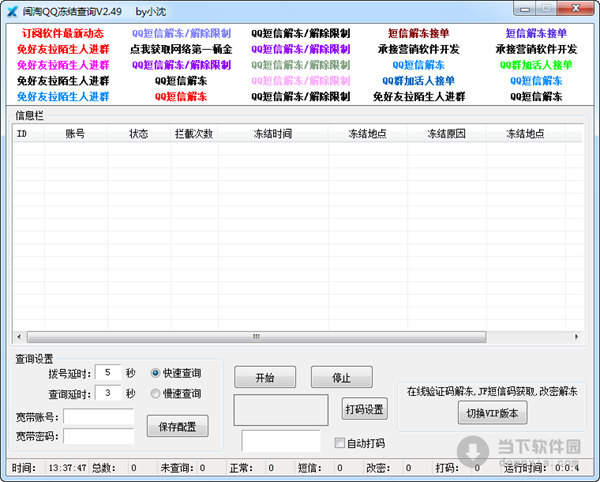Click the captcha text input beside 自动打码
The image size is (600, 482).
point(281,441)
